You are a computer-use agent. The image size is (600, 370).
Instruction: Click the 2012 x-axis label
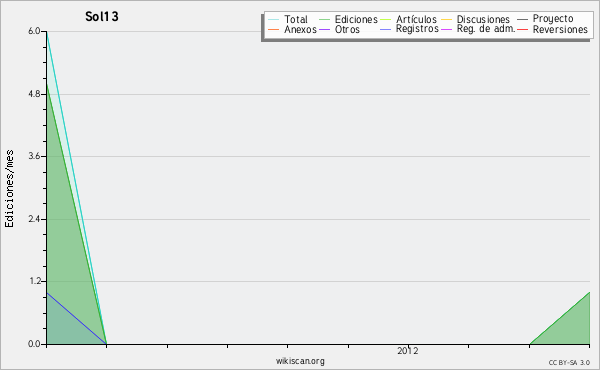point(408,350)
